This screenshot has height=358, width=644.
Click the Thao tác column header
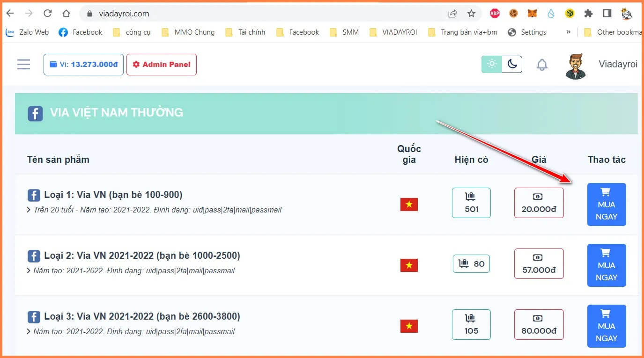click(607, 160)
